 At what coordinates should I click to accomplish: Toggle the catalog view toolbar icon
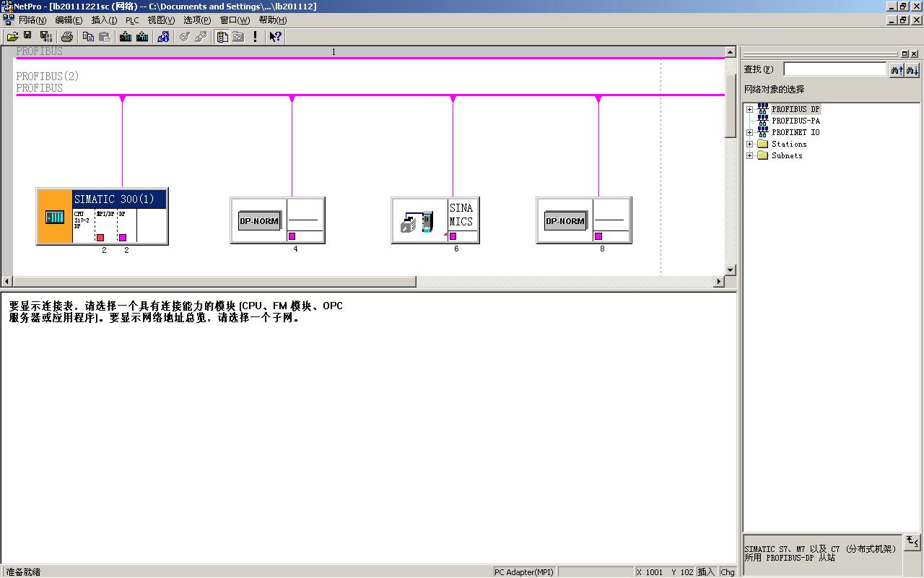tap(222, 36)
